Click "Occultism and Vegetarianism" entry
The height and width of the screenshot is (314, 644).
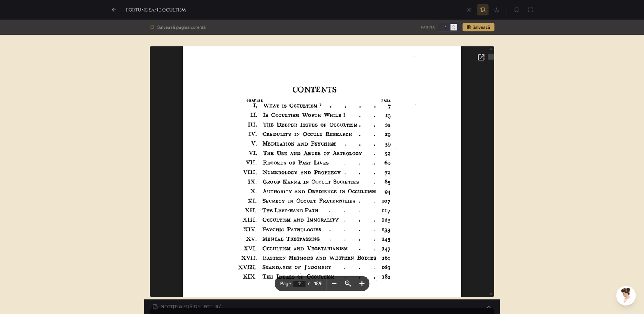pyautogui.click(x=305, y=249)
